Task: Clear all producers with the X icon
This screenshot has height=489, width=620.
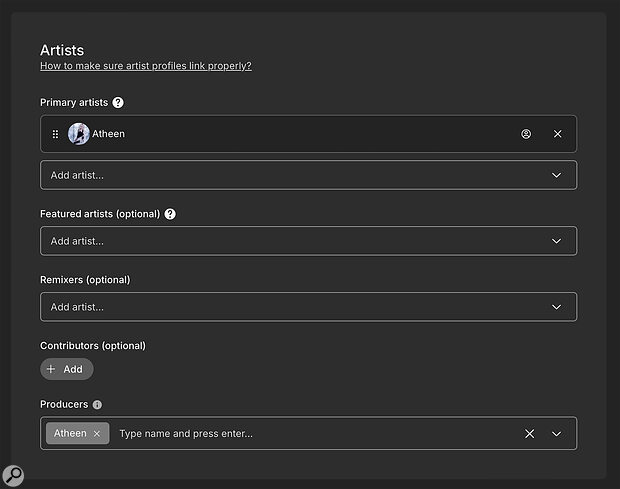Action: pos(529,434)
